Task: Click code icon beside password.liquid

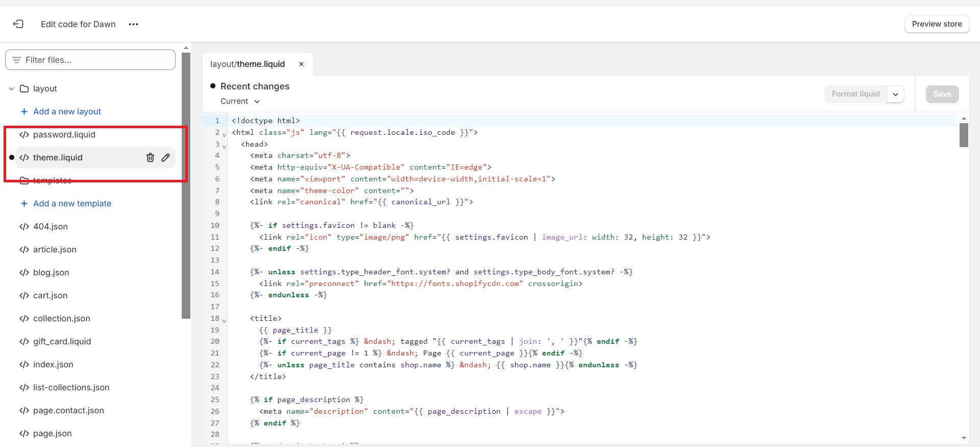Action: [x=24, y=135]
